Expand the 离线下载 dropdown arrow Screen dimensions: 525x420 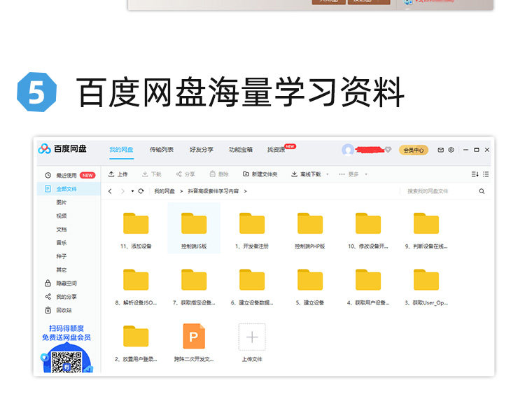[327, 174]
